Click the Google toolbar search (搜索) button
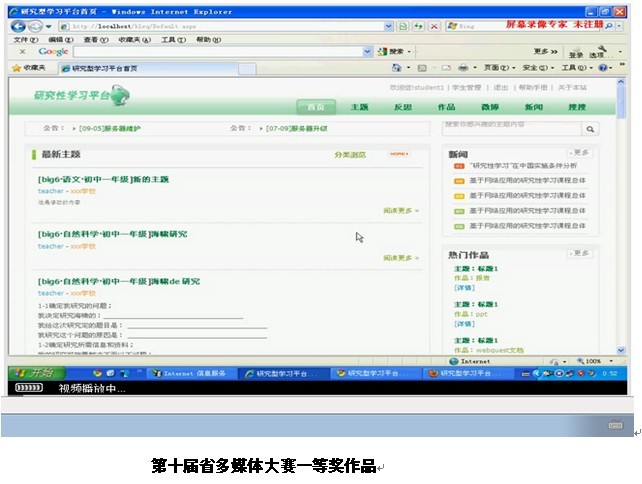This screenshot has width=642, height=484. 398,51
